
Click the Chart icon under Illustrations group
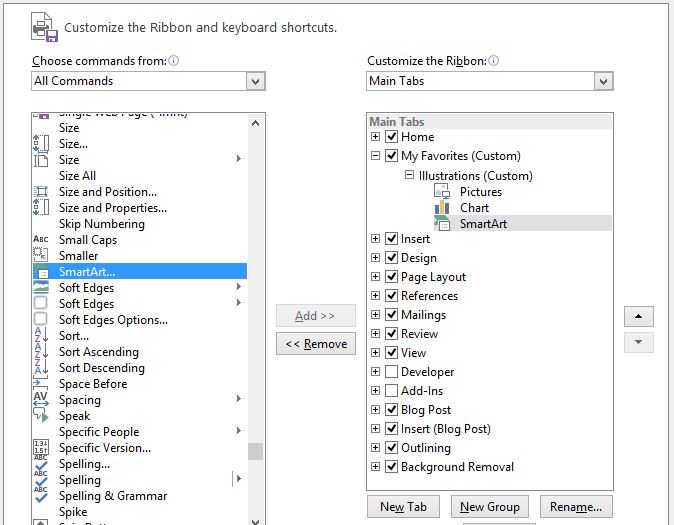443,208
